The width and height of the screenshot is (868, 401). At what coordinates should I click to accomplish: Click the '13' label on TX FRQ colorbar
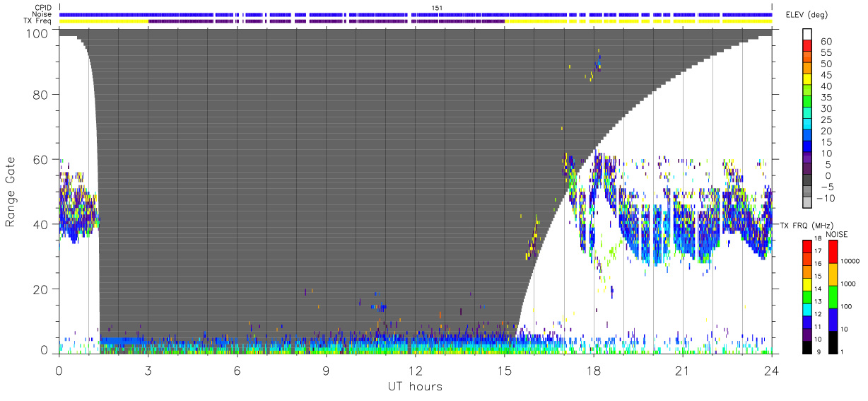pyautogui.click(x=817, y=302)
